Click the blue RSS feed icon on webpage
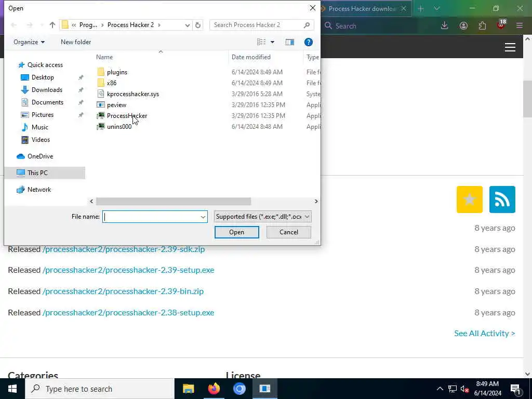This screenshot has height=399, width=532. 502,199
